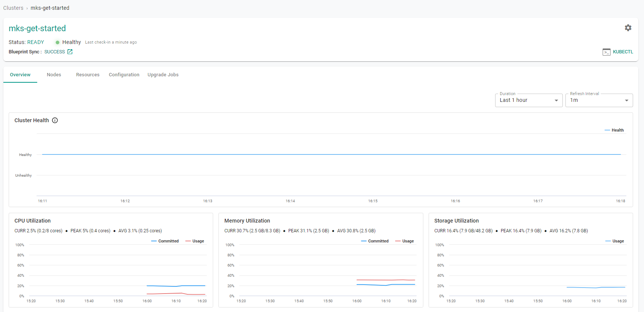This screenshot has width=644, height=312.
Task: Click the KUBECTL terminal icon
Action: pyautogui.click(x=606, y=52)
